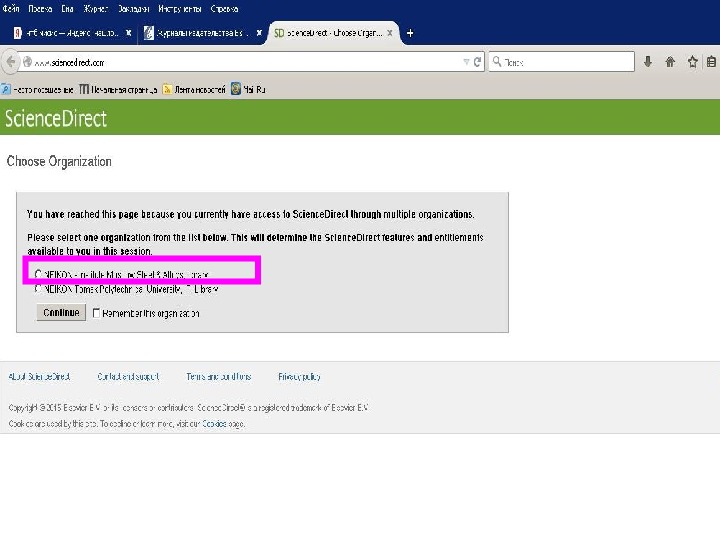Open the start page bookmark
The width and height of the screenshot is (720, 540).
118,90
